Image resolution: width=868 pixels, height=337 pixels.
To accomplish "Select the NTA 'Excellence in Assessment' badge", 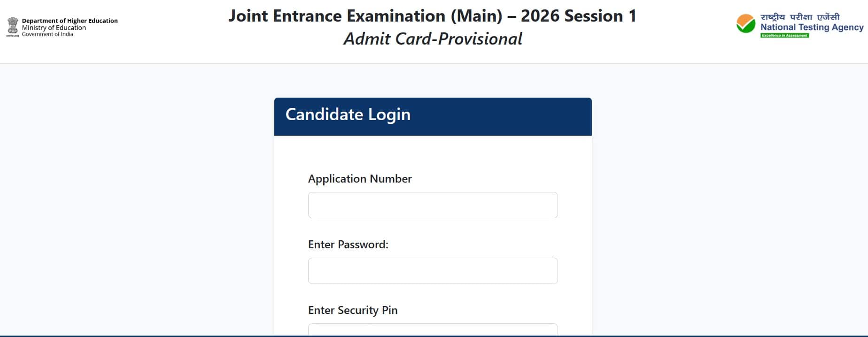I will click(x=785, y=36).
